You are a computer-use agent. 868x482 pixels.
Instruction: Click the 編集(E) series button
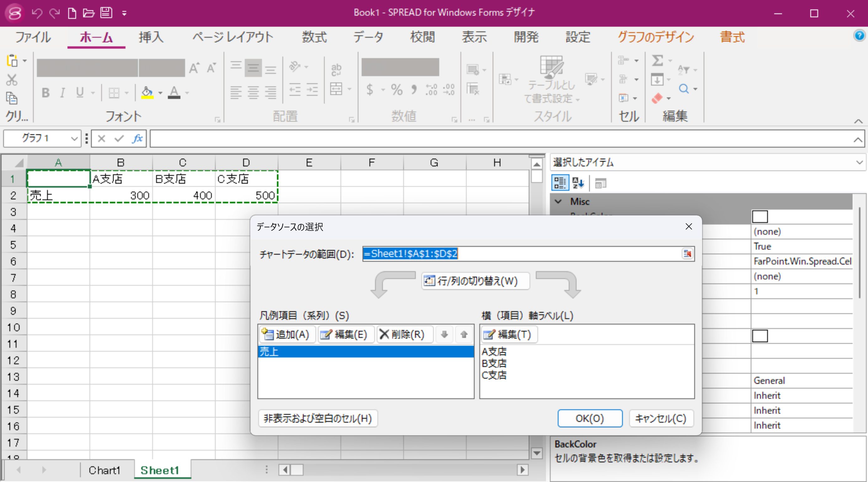tap(345, 334)
